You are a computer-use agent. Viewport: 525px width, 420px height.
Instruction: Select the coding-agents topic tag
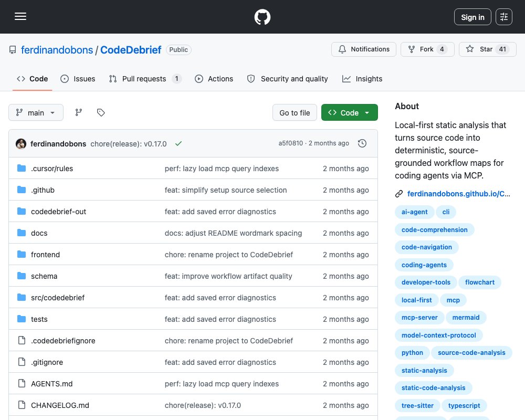point(424,265)
